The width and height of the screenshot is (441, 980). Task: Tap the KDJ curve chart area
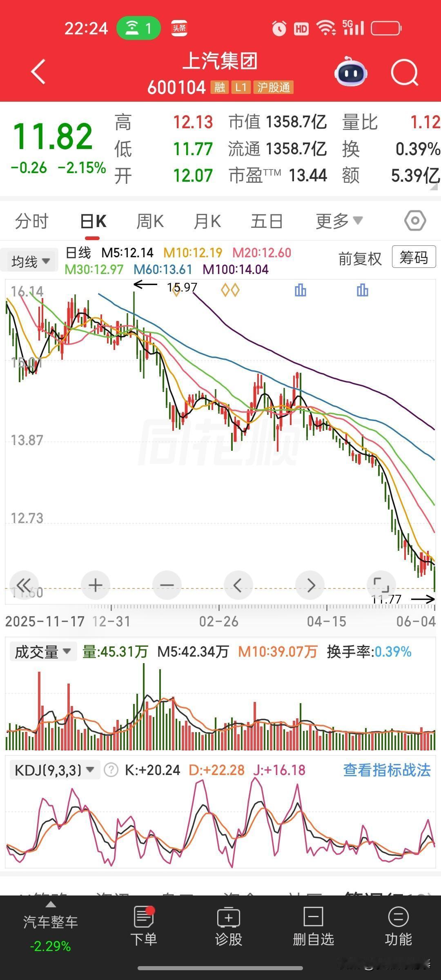pyautogui.click(x=220, y=823)
